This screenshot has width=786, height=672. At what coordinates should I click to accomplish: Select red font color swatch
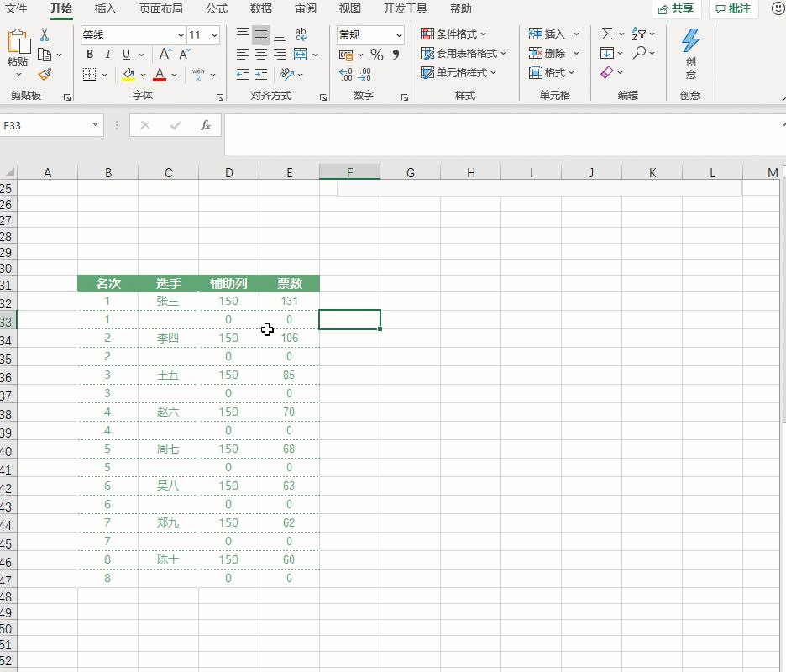pos(160,75)
